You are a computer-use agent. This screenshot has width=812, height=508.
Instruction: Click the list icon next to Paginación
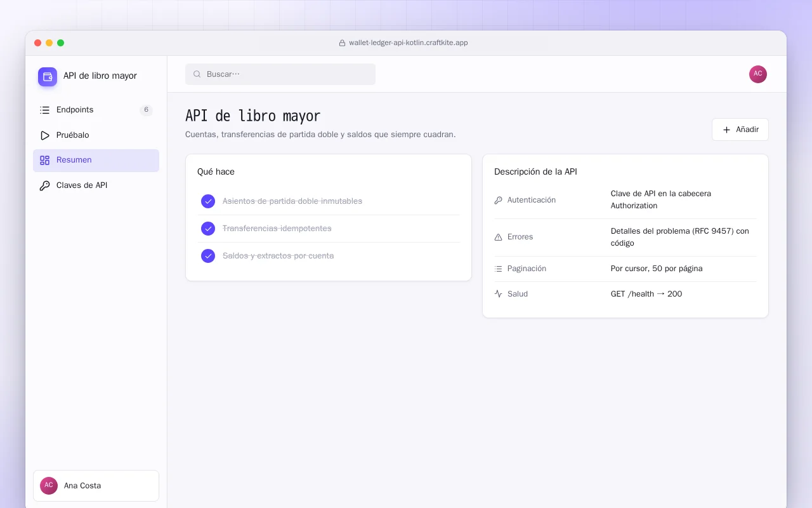pyautogui.click(x=498, y=269)
